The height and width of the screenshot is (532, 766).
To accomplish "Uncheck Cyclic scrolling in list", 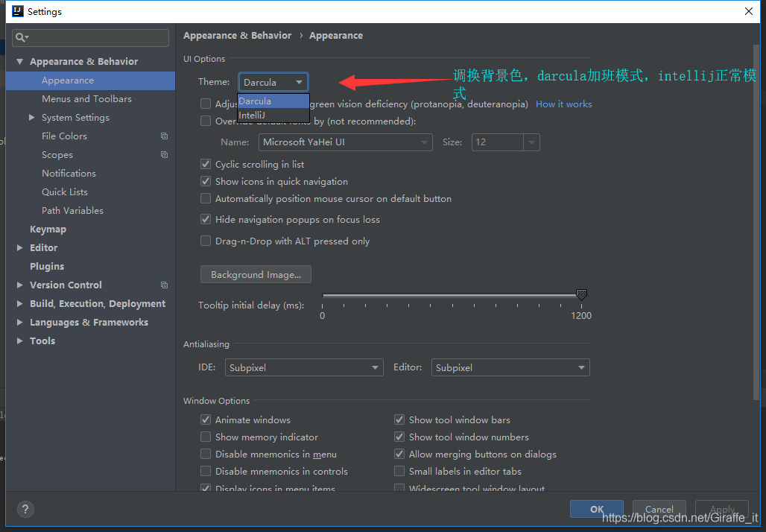I will point(206,164).
